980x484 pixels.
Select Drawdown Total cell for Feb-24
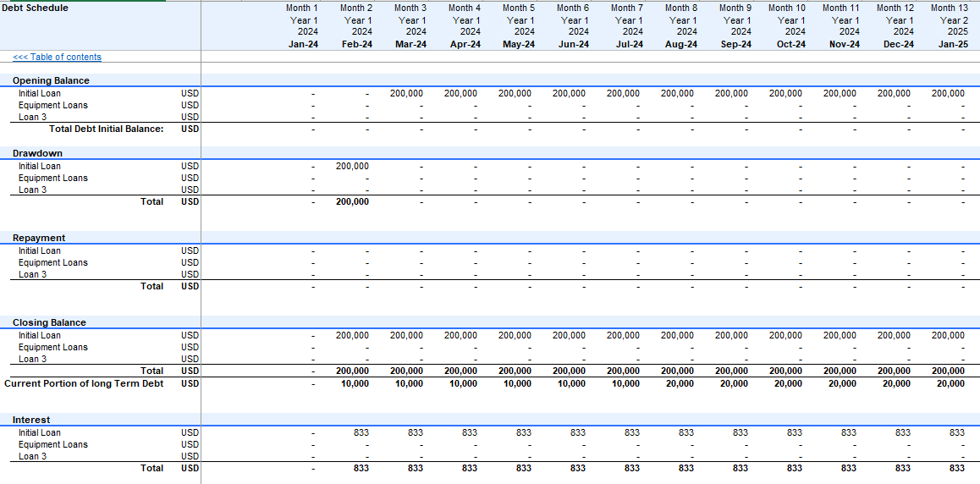(x=352, y=201)
